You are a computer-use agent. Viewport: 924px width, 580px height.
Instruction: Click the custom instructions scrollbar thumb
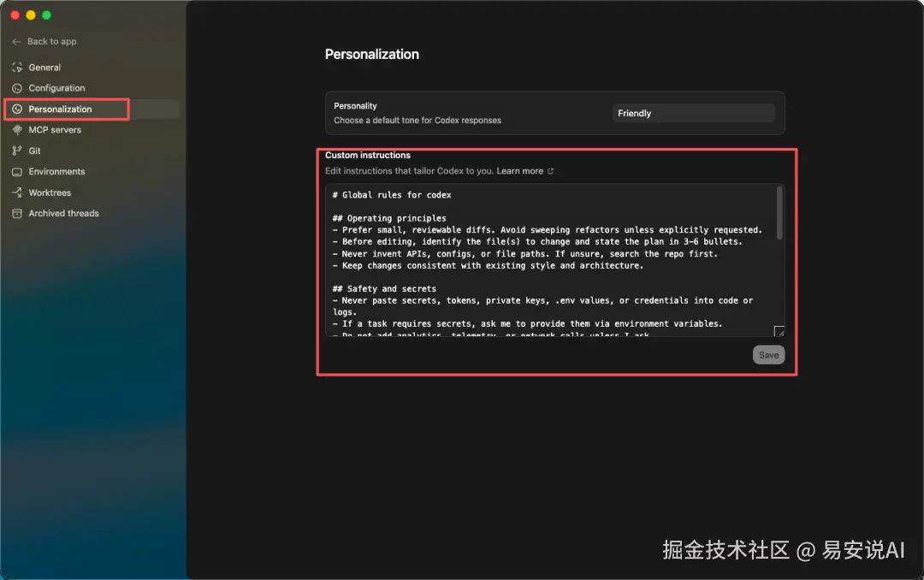point(779,213)
